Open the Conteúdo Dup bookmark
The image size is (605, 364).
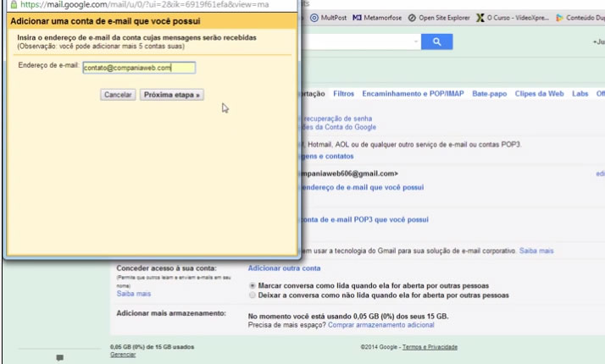pos(580,18)
